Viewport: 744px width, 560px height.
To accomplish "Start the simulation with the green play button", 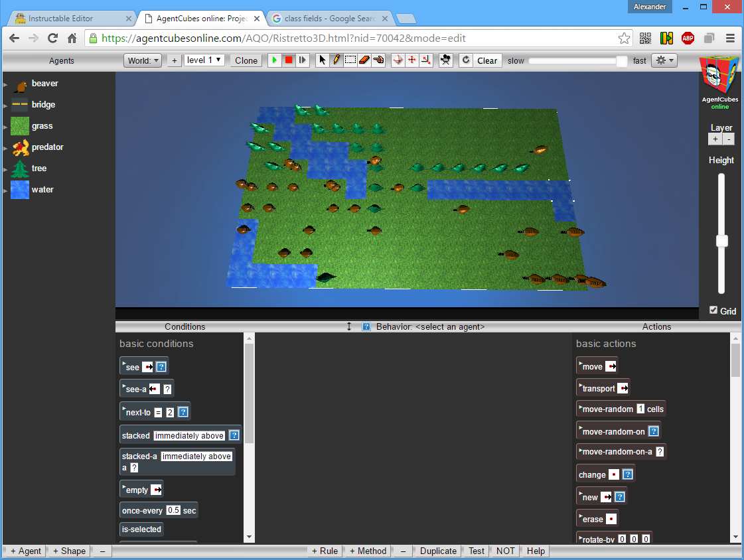I will [x=274, y=60].
